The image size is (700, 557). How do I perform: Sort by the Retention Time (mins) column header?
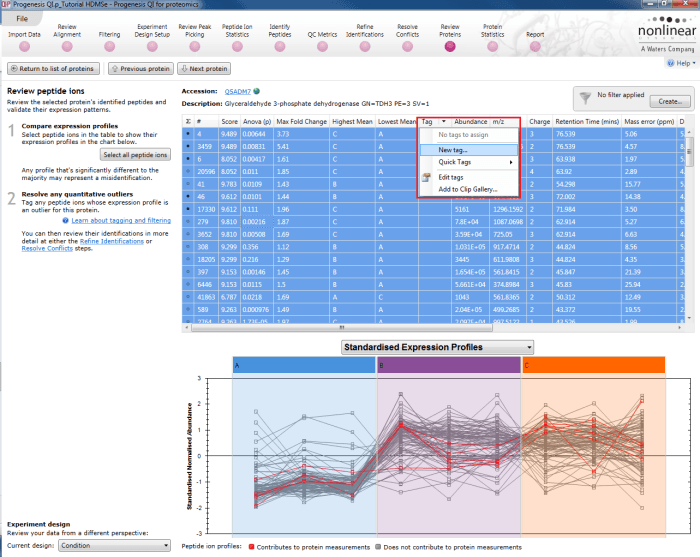coord(587,121)
